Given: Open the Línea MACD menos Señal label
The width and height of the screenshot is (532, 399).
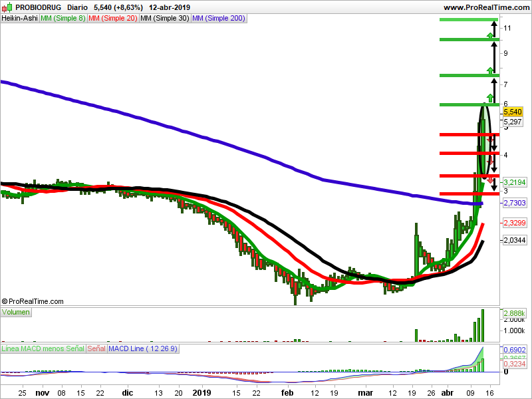Looking at the screenshot, I should click(43, 348).
